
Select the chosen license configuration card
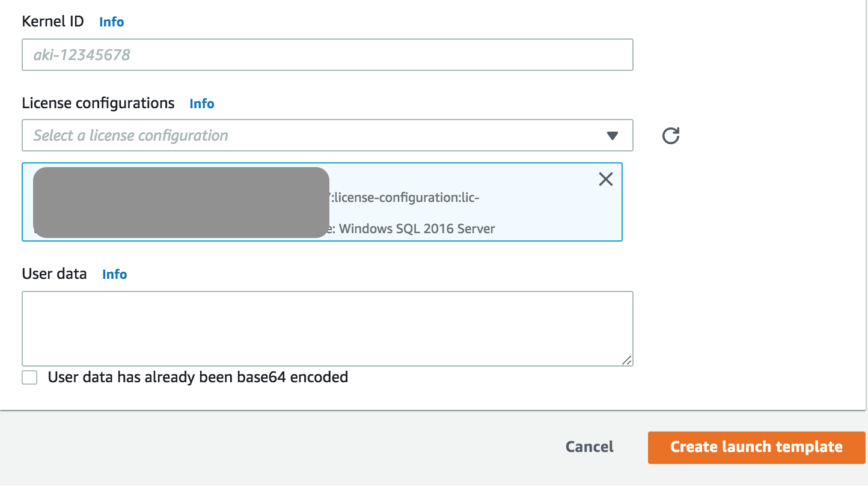click(322, 202)
